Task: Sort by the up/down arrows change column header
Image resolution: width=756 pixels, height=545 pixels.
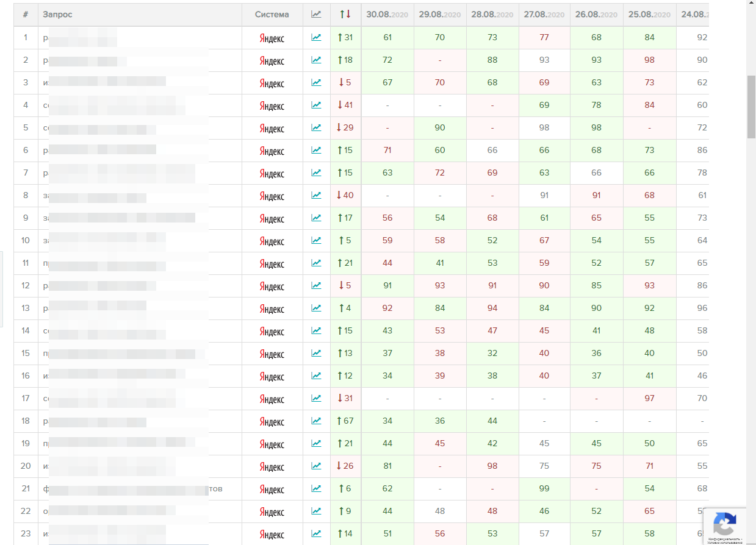Action: click(x=345, y=14)
